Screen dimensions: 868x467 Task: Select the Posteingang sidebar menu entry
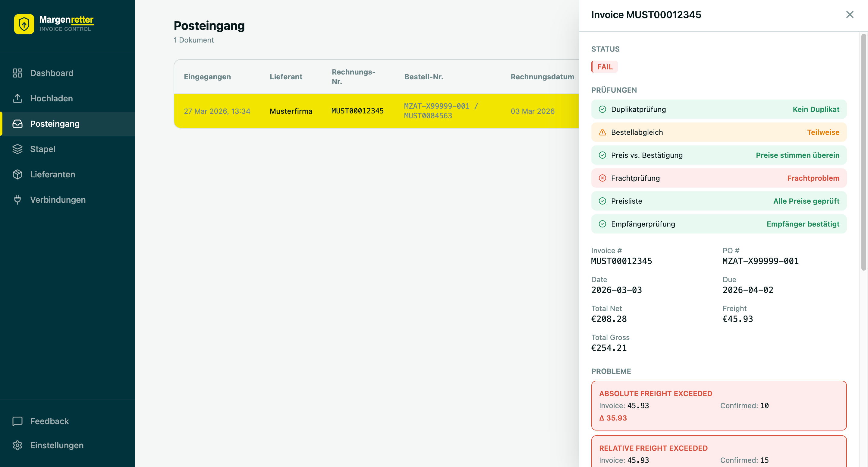point(55,123)
